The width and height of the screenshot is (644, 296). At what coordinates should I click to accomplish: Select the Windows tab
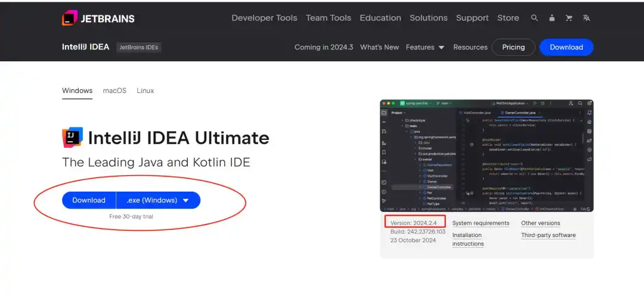(x=77, y=91)
